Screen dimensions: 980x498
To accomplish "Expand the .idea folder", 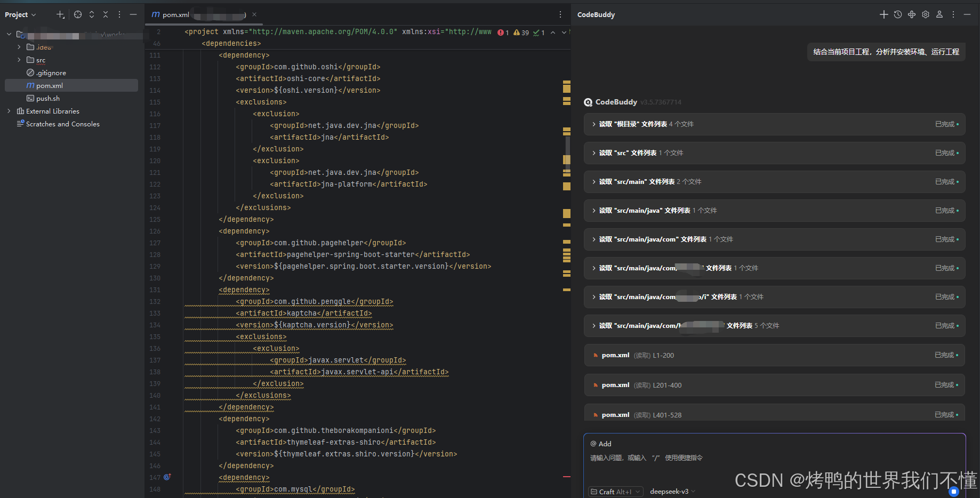I will [x=19, y=47].
